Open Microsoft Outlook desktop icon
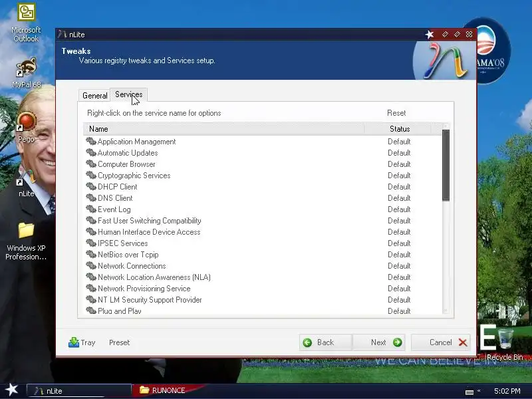 [26, 23]
